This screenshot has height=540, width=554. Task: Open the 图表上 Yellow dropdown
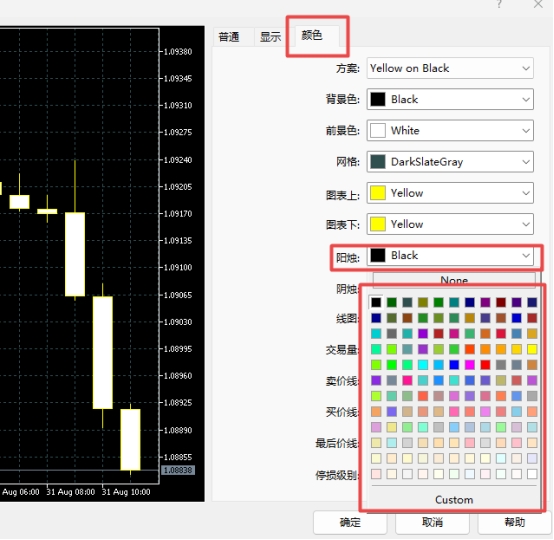450,193
